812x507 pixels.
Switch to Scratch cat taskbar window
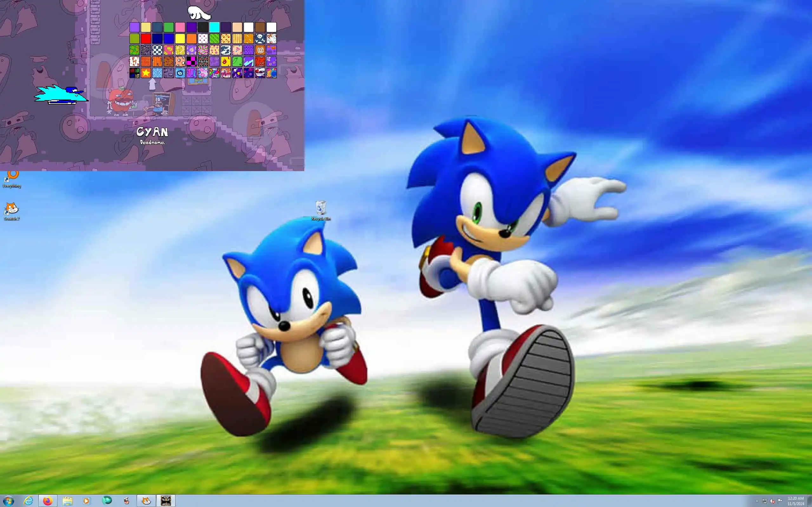[x=146, y=501]
